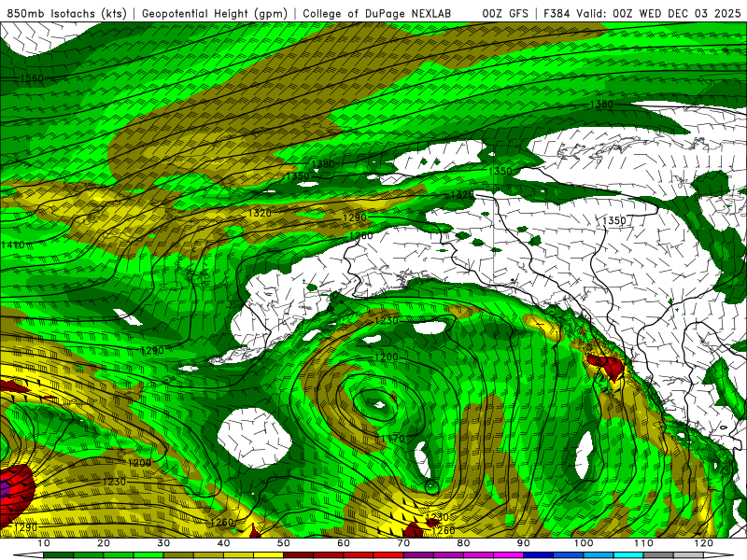The height and width of the screenshot is (560, 747).
Task: Click arrow cap at legend's right end
Action: point(719,555)
